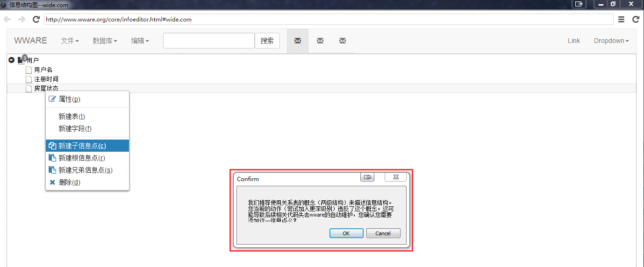This screenshot has width=644, height=267.
Task: Select 属性 in the context menu
Action: 69,99
